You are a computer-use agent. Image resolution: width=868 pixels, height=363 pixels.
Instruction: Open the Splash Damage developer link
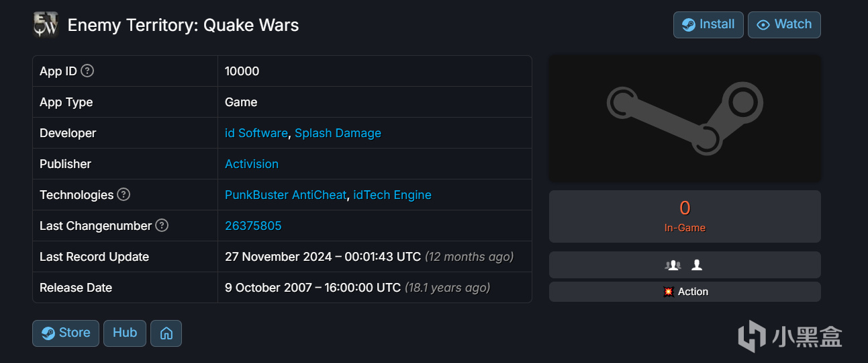[x=338, y=133]
